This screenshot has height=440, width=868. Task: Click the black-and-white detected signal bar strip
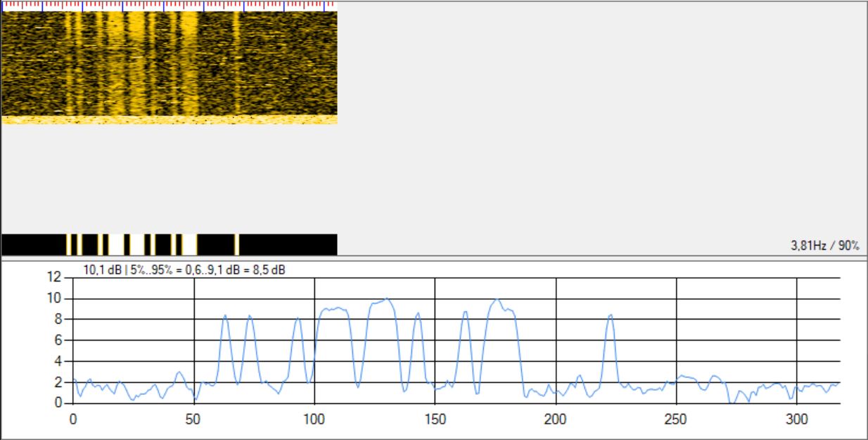(x=170, y=244)
